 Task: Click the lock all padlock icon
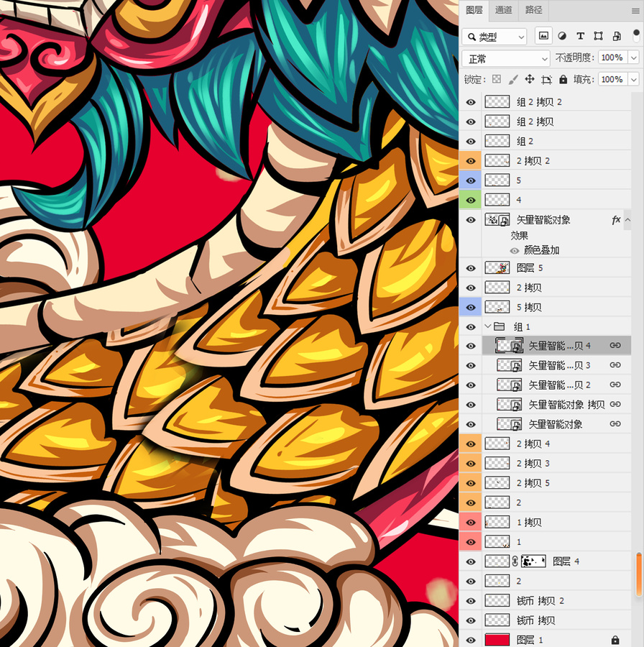563,79
